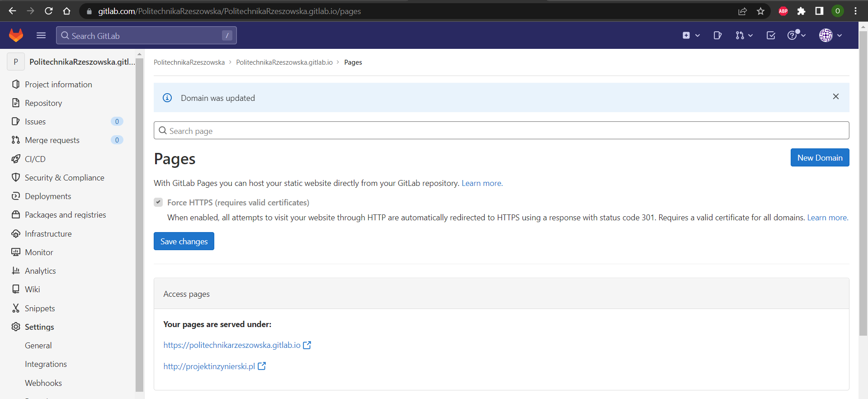Expand the Create new dropdown
The height and width of the screenshot is (399, 868).
[x=691, y=35]
